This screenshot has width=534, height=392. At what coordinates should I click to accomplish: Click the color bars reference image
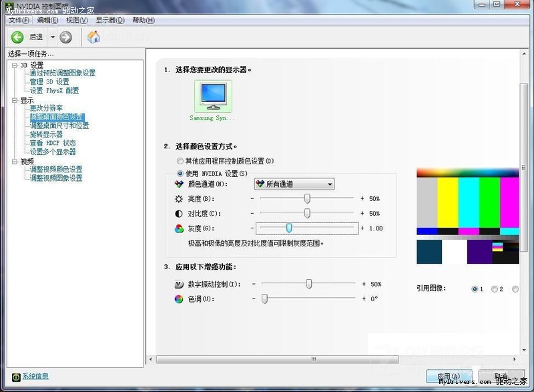tap(468, 216)
